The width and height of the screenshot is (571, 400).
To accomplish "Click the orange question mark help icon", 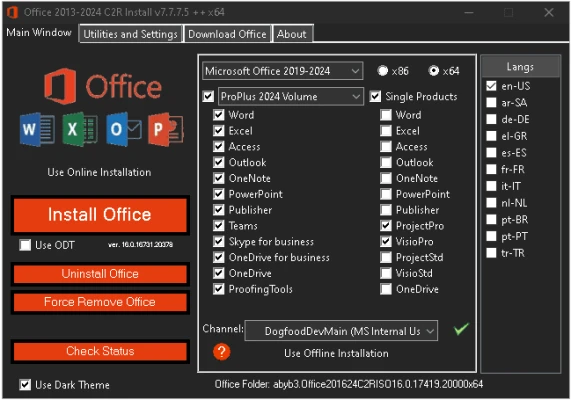I will [x=221, y=352].
